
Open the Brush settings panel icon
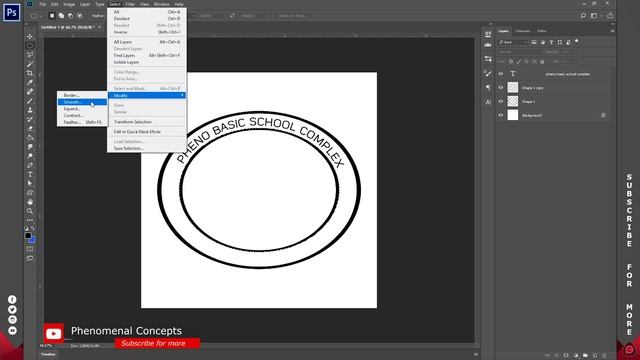[488, 73]
